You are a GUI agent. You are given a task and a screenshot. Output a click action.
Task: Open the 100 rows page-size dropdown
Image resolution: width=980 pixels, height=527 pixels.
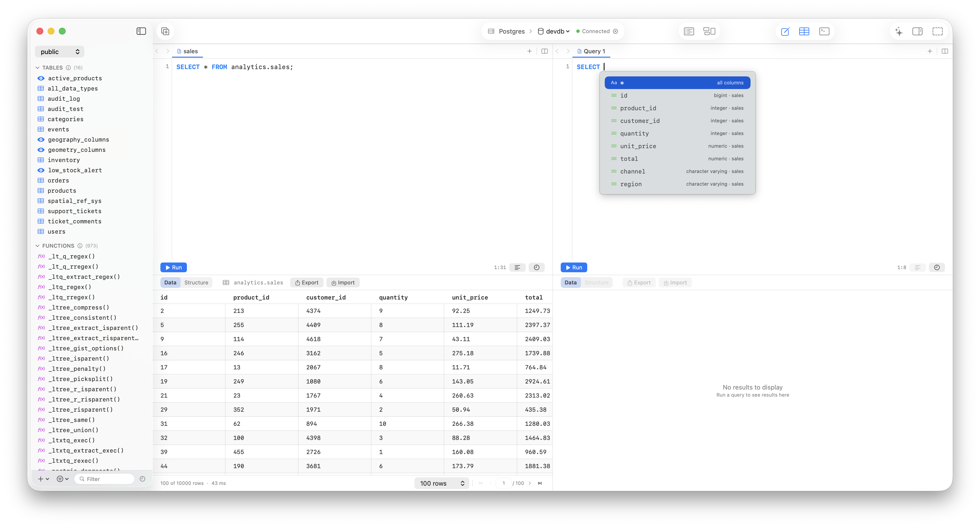click(442, 483)
